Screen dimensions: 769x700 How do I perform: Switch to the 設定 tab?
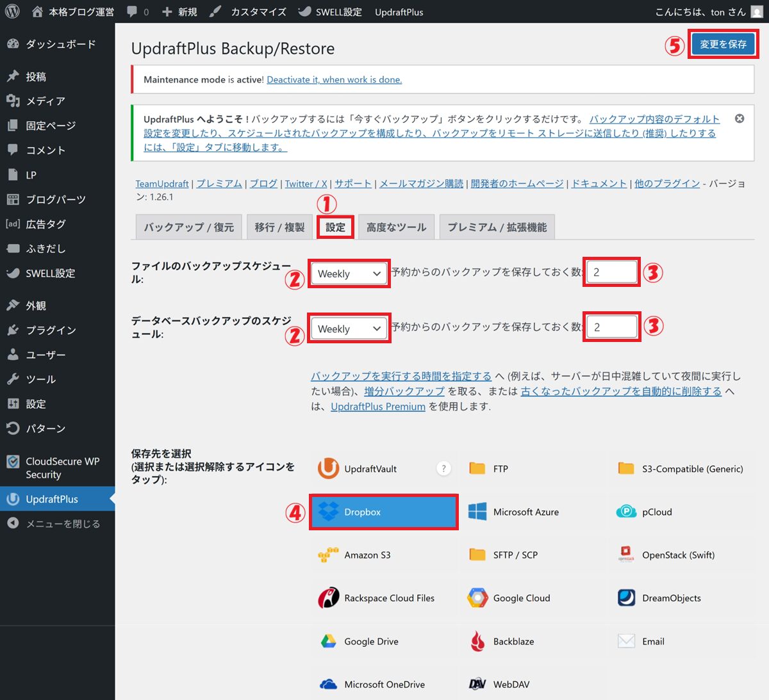(335, 227)
